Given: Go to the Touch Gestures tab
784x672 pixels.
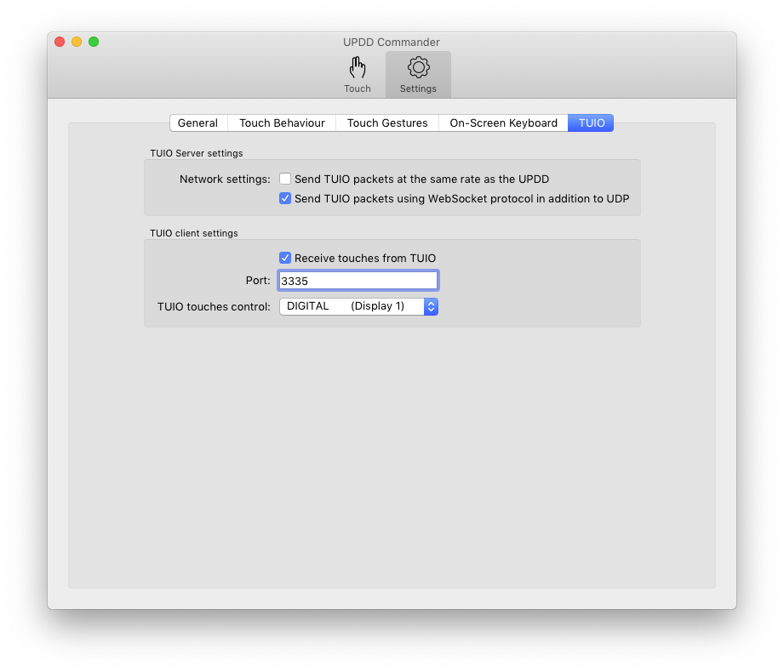Looking at the screenshot, I should [x=387, y=123].
